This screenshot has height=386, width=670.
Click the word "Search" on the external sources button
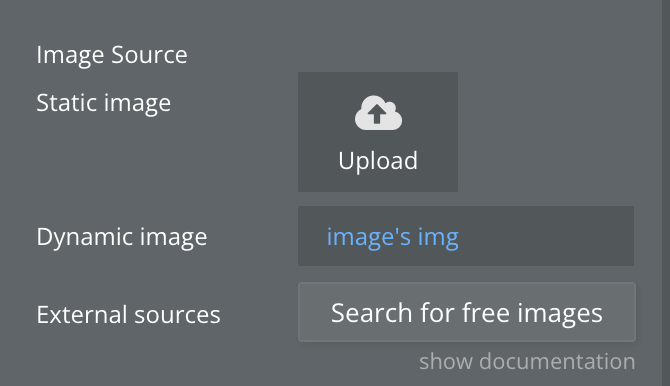[372, 312]
